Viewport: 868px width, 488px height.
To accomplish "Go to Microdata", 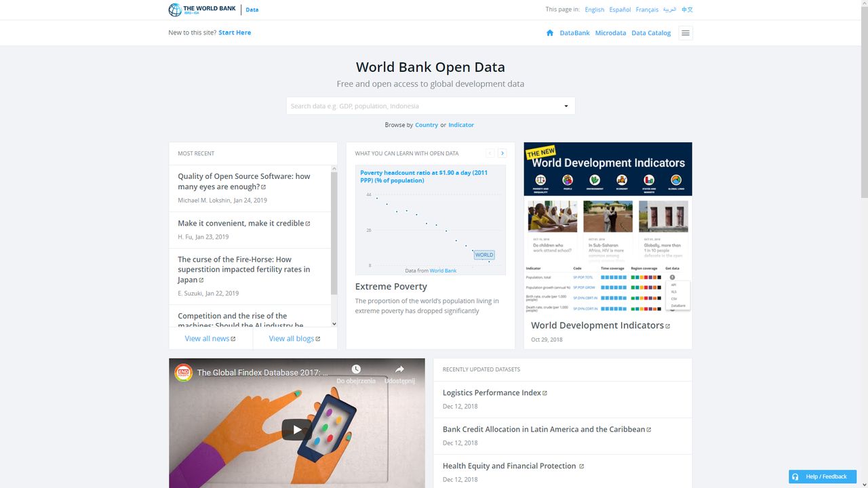I will tap(610, 33).
